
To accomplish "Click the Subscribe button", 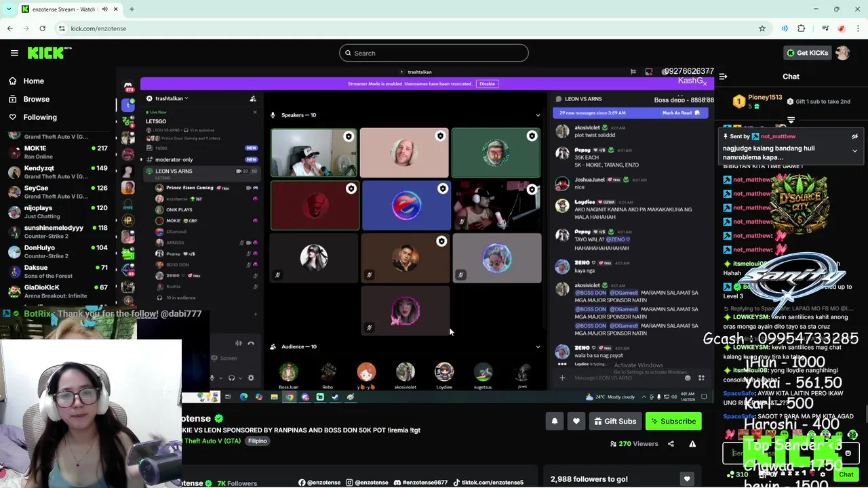I will (673, 422).
